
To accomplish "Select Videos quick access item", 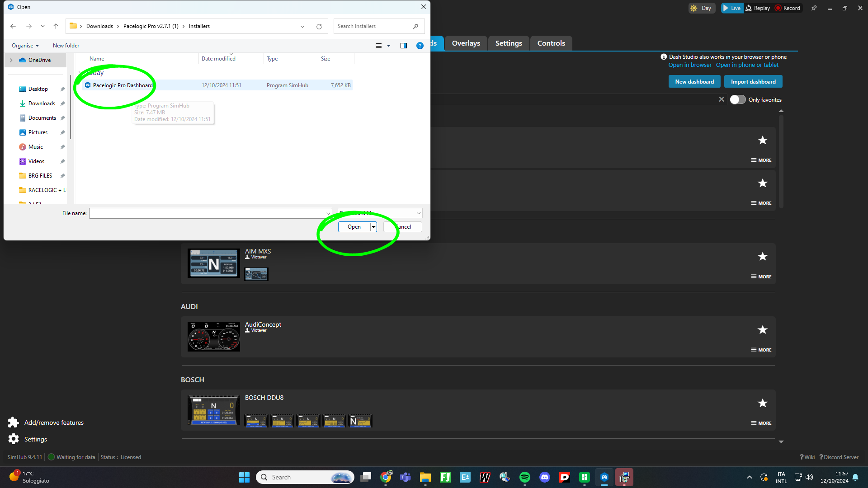I will 36,161.
